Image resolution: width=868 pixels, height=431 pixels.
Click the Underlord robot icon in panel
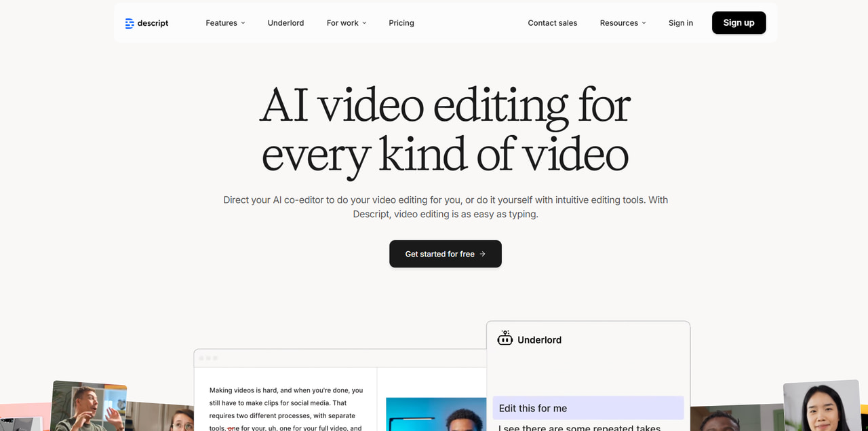coord(505,339)
